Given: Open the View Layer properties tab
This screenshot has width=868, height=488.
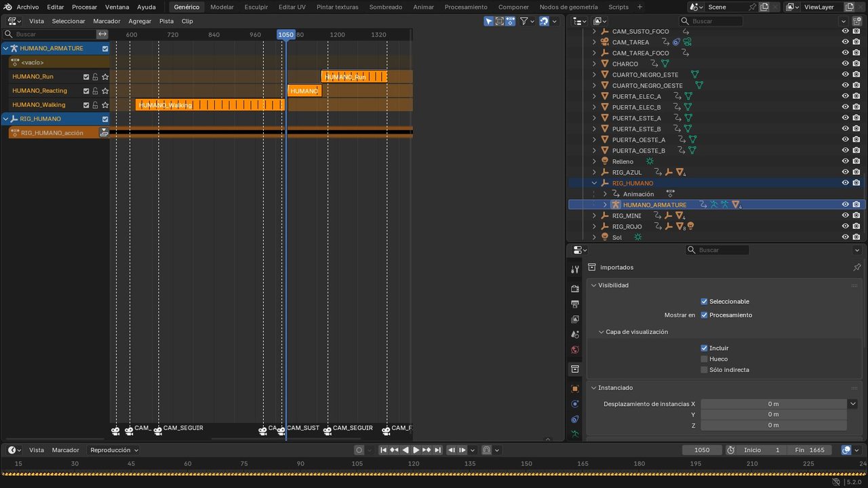Looking at the screenshot, I should coord(575,319).
